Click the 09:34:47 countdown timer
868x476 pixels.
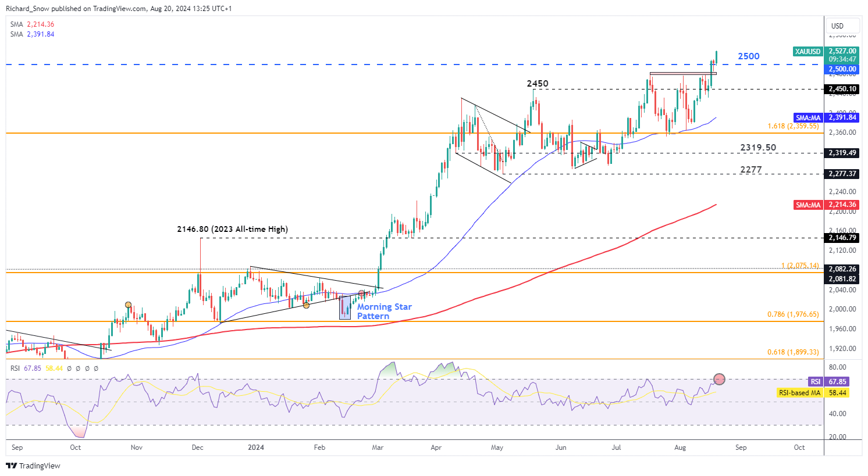842,59
